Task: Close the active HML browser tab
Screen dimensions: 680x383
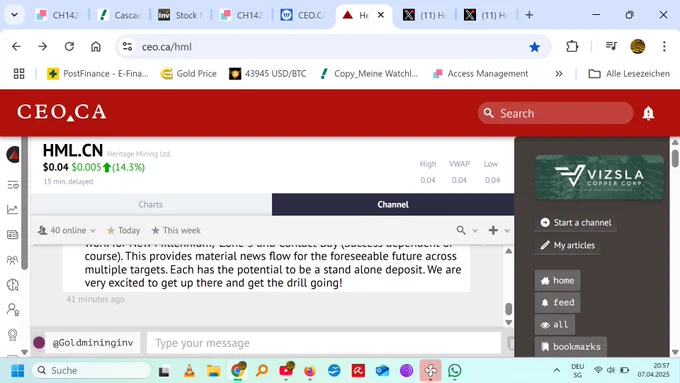Action: [381, 15]
